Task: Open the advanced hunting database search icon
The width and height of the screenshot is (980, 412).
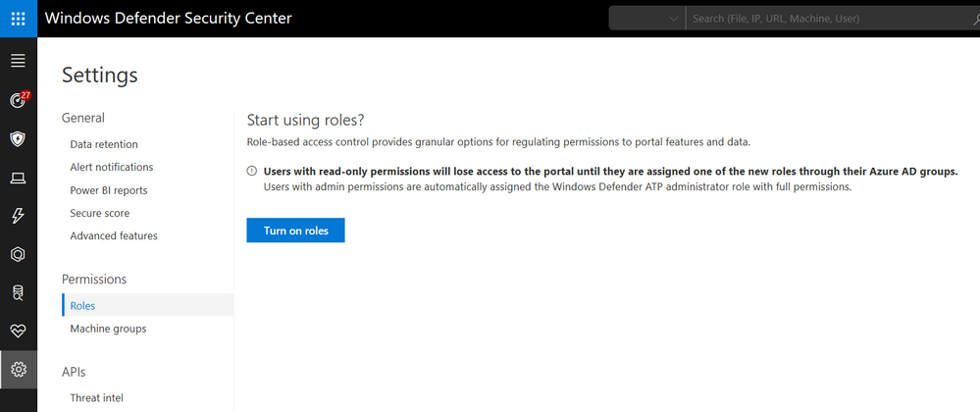Action: (x=18, y=292)
